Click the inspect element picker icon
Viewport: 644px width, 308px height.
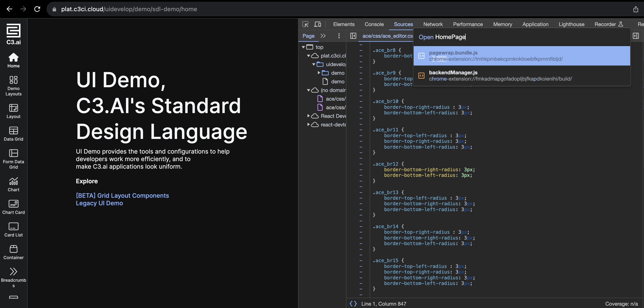tap(305, 24)
